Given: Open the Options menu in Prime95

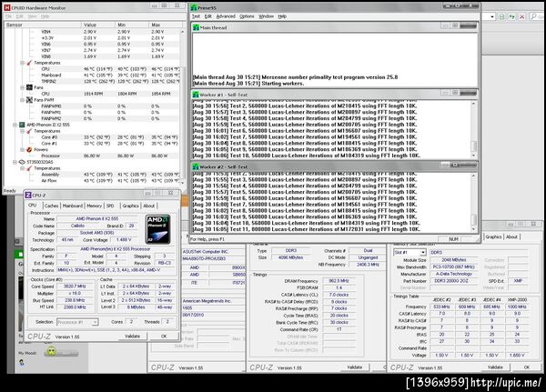Looking at the screenshot, I should [x=247, y=16].
